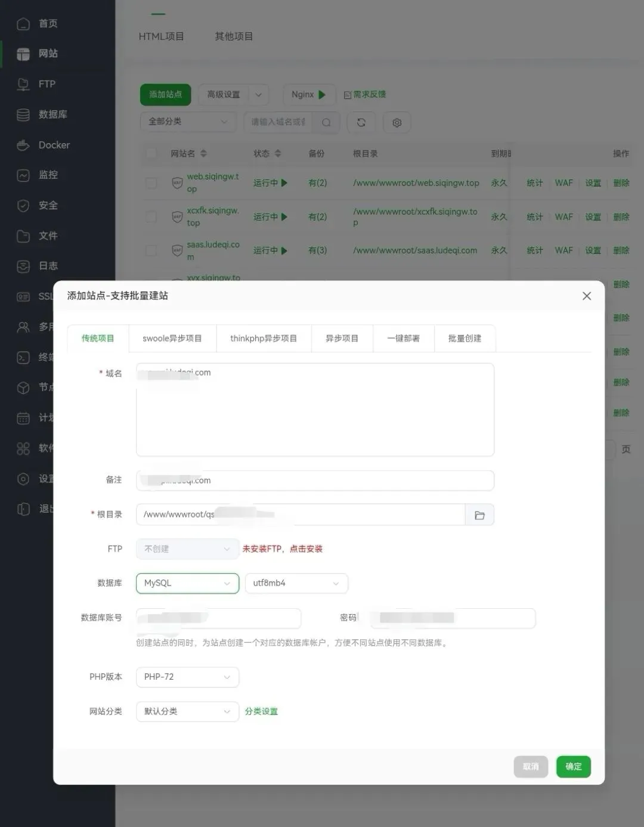
Task: Switch to the 异步项目 tab
Action: tap(342, 338)
